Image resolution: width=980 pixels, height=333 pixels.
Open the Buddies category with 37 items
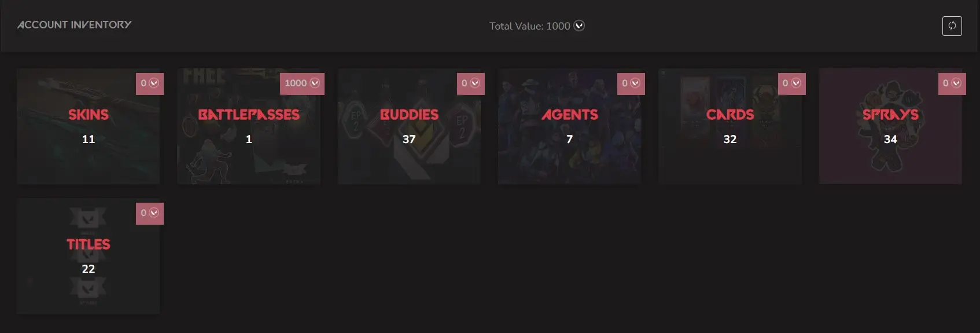click(x=409, y=126)
